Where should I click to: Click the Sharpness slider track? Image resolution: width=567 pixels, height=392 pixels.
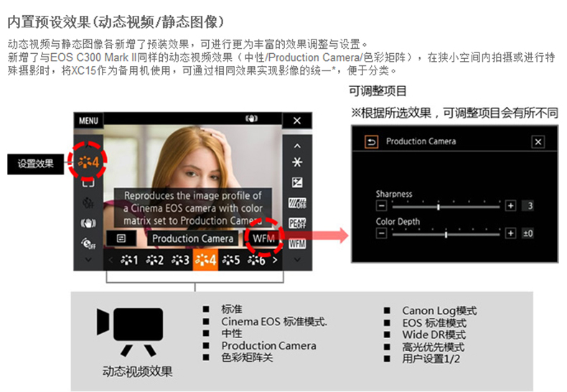coord(446,207)
